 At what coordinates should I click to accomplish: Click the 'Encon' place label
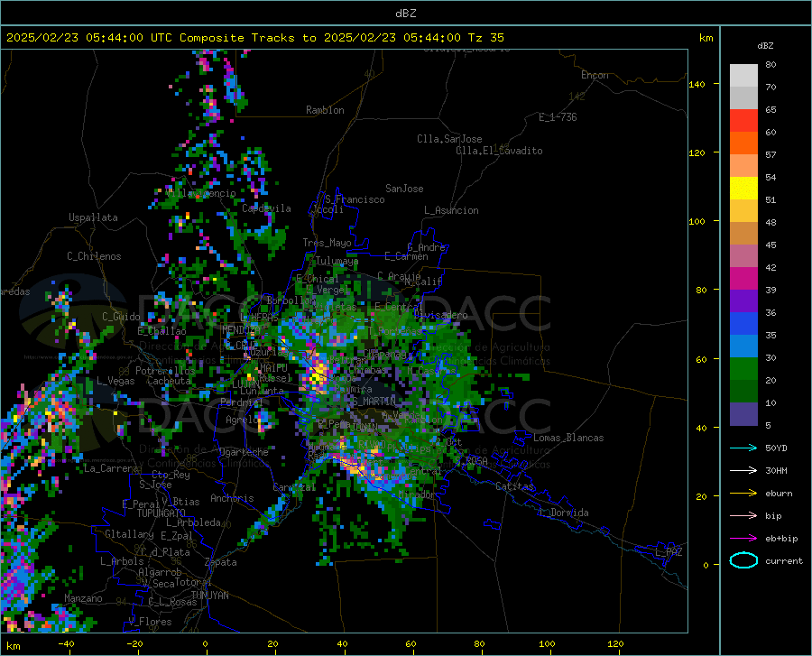[x=595, y=75]
